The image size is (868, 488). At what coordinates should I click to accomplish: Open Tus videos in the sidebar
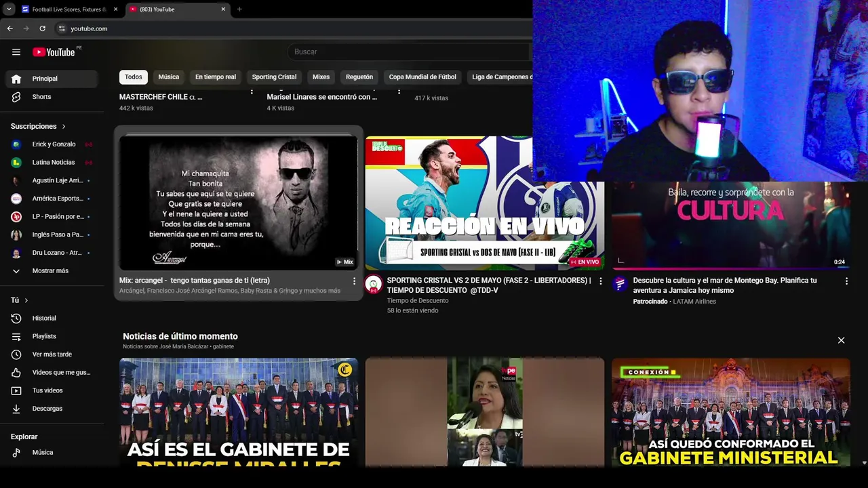[52, 390]
